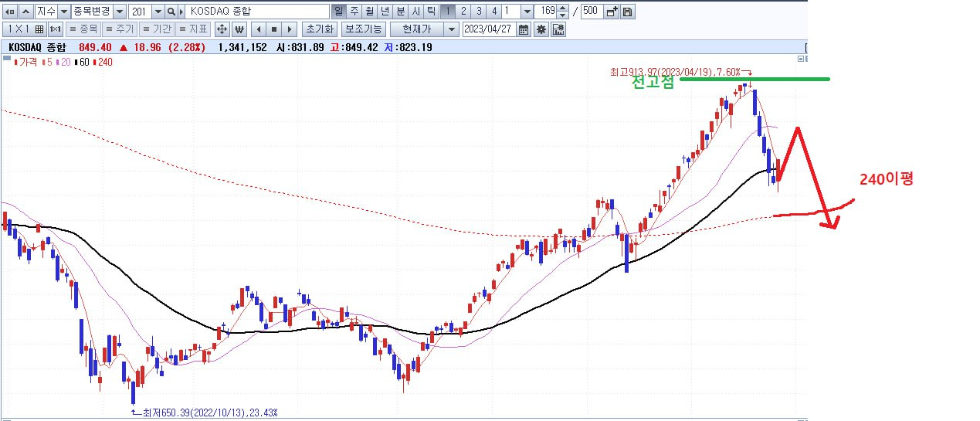
Task: Click the chart environment settings icon after gear
Action: (558, 29)
